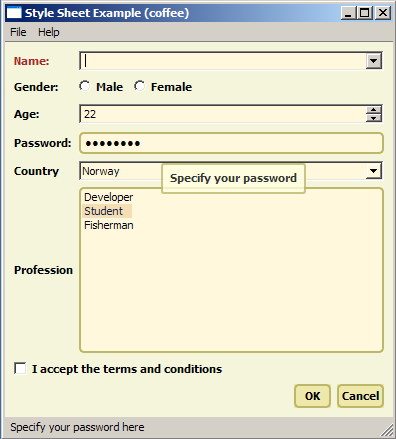Click the window icon in the title bar
The width and height of the screenshot is (396, 439).
click(14, 13)
